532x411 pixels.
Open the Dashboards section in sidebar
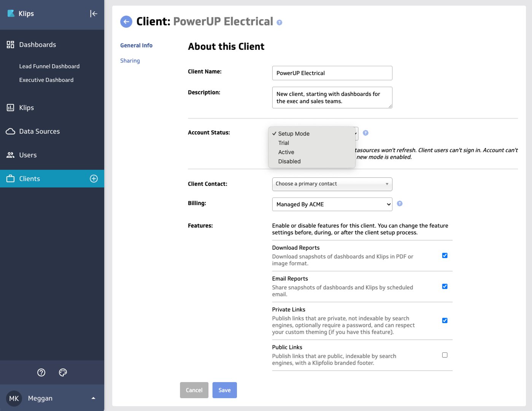(37, 45)
